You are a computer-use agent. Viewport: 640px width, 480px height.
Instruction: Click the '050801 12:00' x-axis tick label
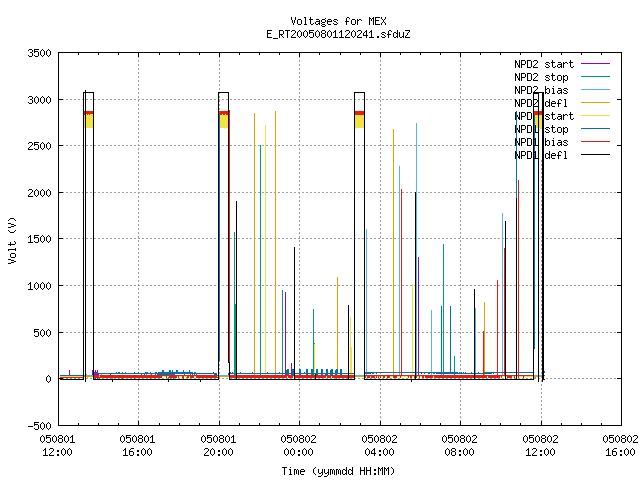pos(57,446)
